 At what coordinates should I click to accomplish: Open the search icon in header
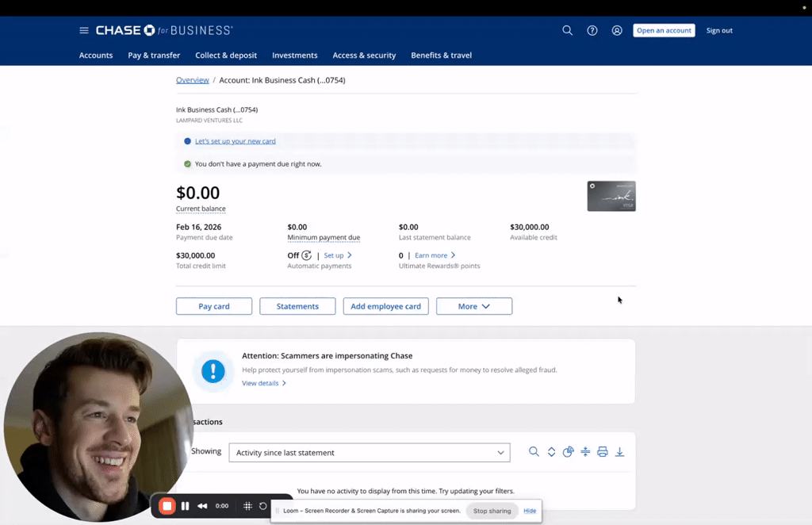click(x=568, y=31)
